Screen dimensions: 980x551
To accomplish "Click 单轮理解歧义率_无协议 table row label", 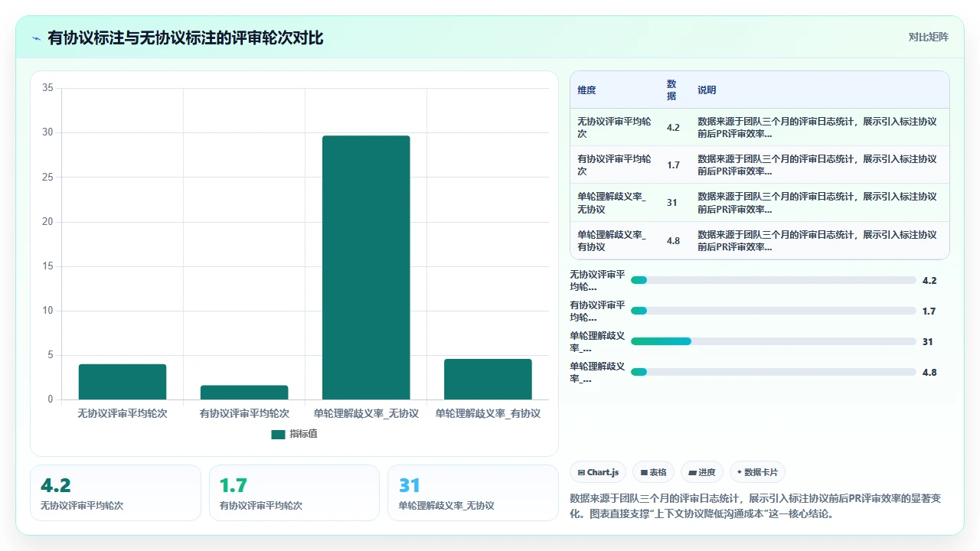I will [612, 203].
